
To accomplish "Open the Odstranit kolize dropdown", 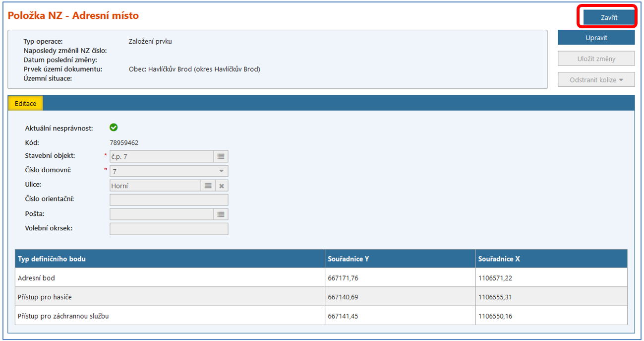I will 596,80.
